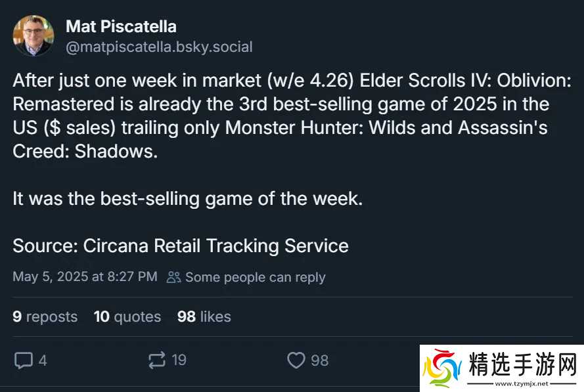Like the post with the heart icon
The image size is (584, 392).
click(x=296, y=360)
